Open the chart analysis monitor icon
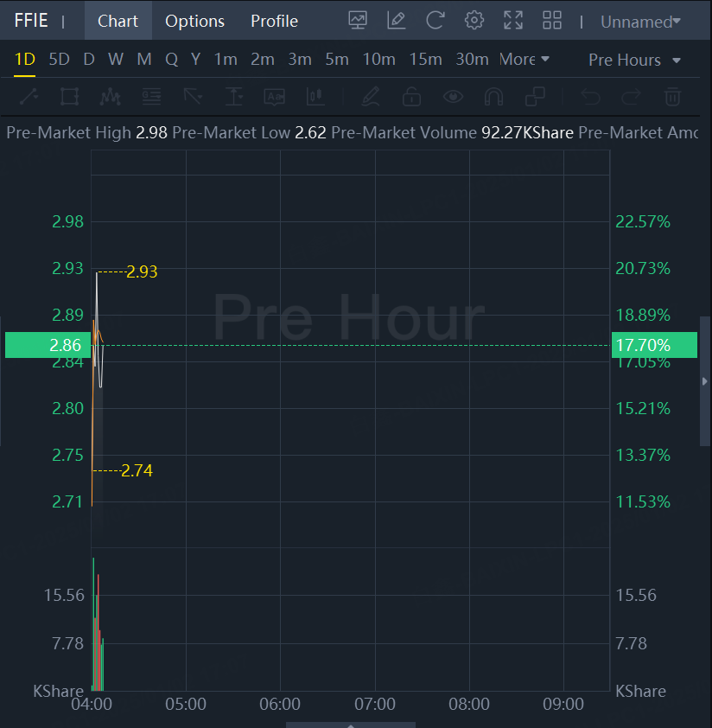 358,21
